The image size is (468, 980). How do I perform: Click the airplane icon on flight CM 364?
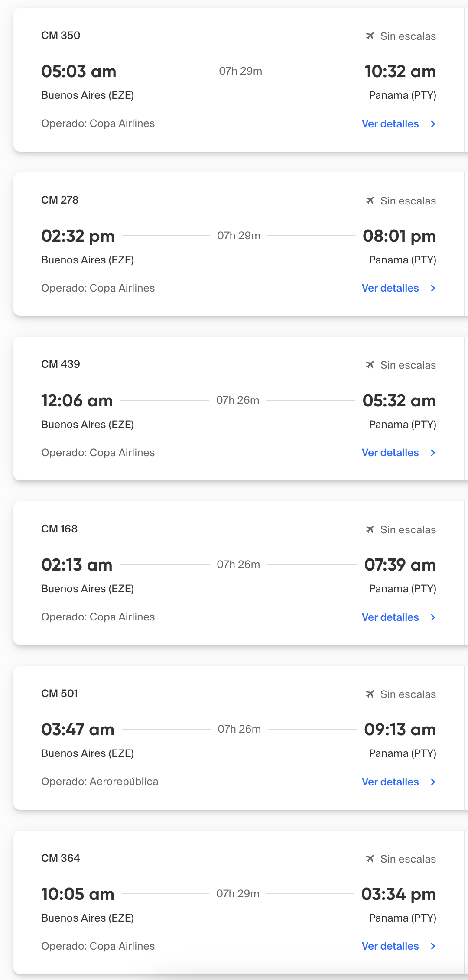coord(370,859)
